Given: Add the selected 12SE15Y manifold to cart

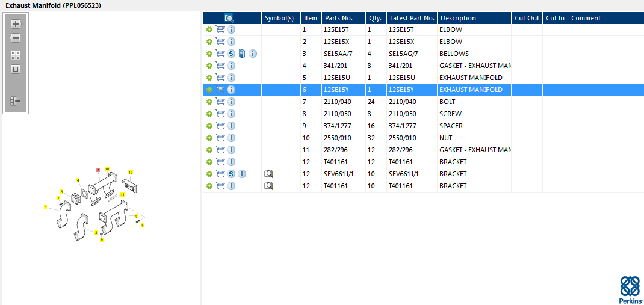Looking at the screenshot, I should (x=220, y=90).
